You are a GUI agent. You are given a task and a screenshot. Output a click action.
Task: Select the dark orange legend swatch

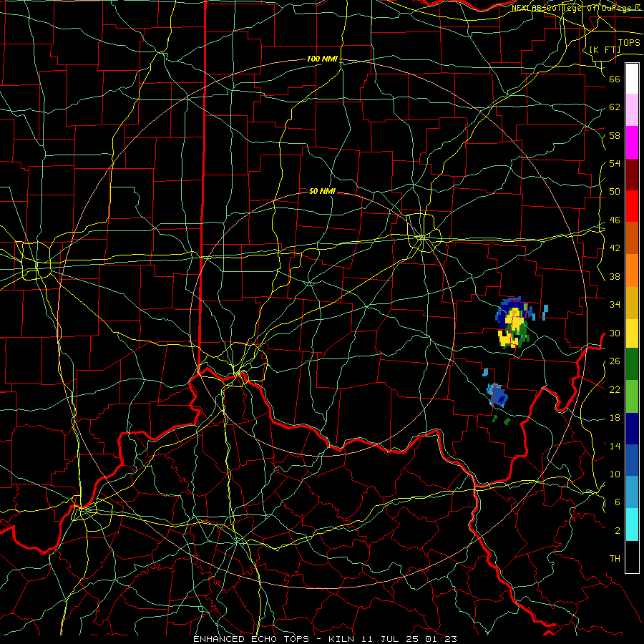coord(632,238)
